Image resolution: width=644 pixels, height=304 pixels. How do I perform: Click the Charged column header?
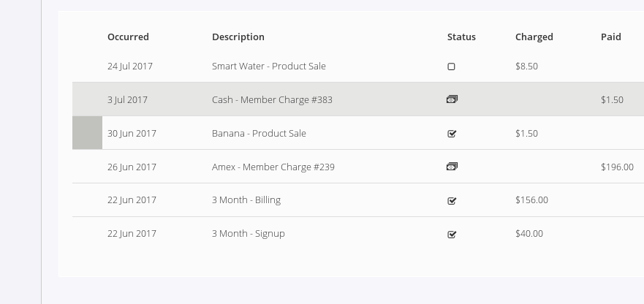pyautogui.click(x=534, y=37)
